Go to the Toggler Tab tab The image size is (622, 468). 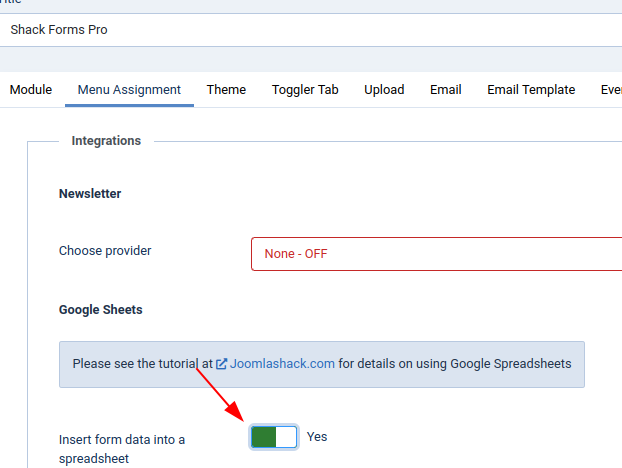click(x=305, y=90)
